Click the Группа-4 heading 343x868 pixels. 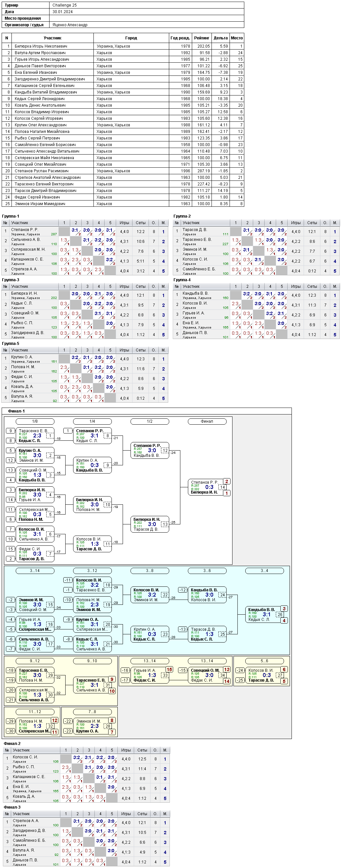(182, 280)
